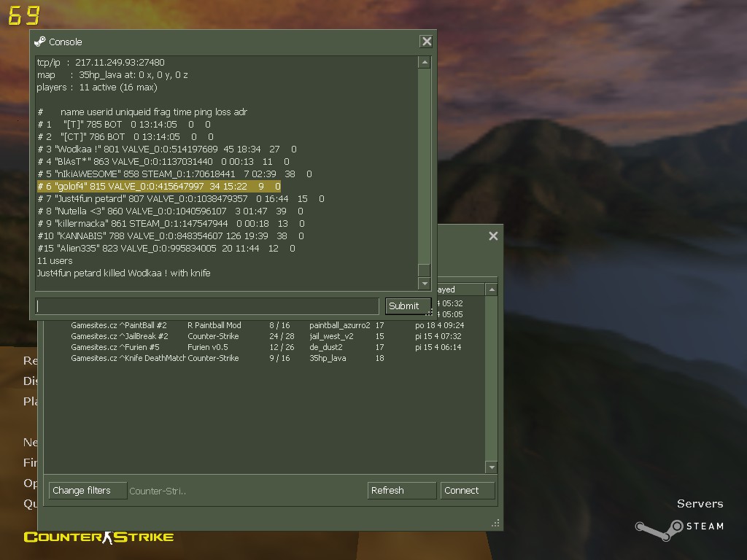Click the server browser resize grip

(495, 523)
